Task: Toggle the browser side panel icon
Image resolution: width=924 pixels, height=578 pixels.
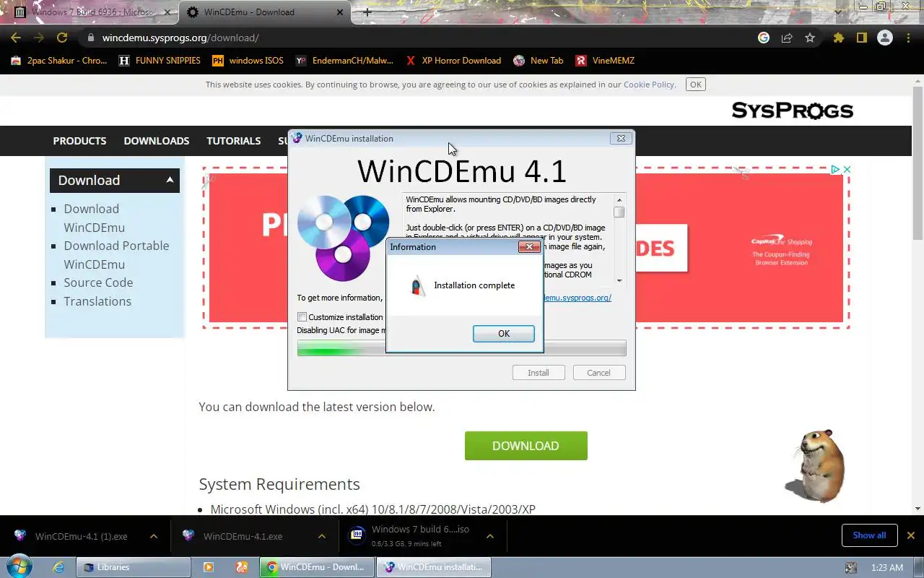Action: pyautogui.click(x=861, y=38)
